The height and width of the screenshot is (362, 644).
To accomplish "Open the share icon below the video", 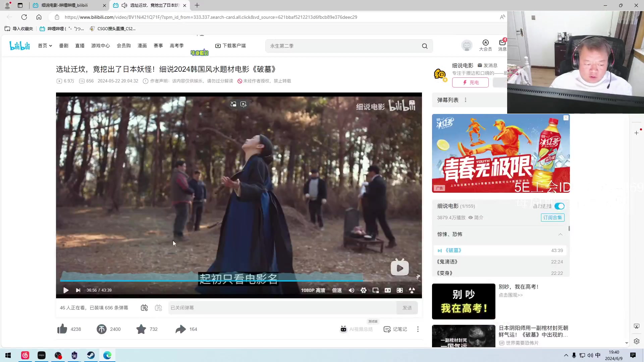I will (x=180, y=329).
